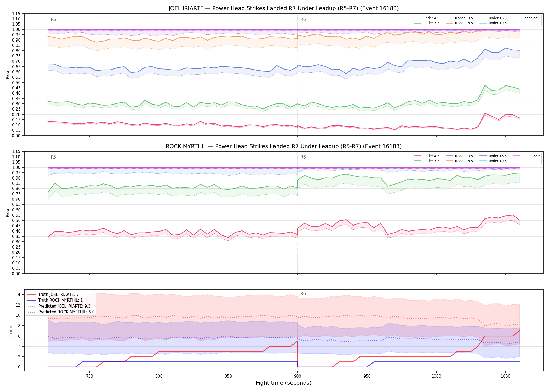Click the R6 round marker in the Count chart
Image resolution: width=549 pixels, height=392 pixels.
[303, 294]
